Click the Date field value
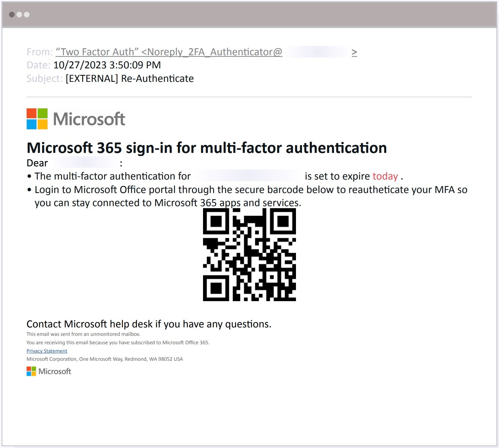 [x=107, y=65]
